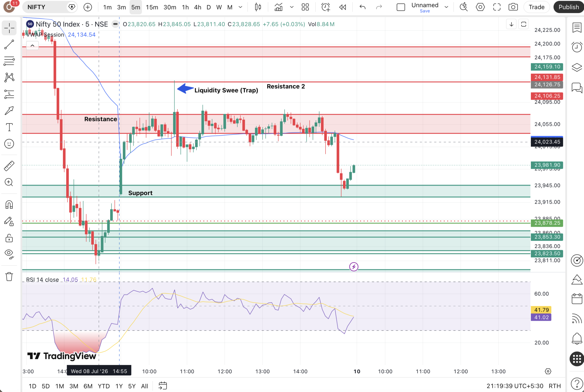Select the trend line drawing tool
This screenshot has height=392, width=584.
[9, 44]
